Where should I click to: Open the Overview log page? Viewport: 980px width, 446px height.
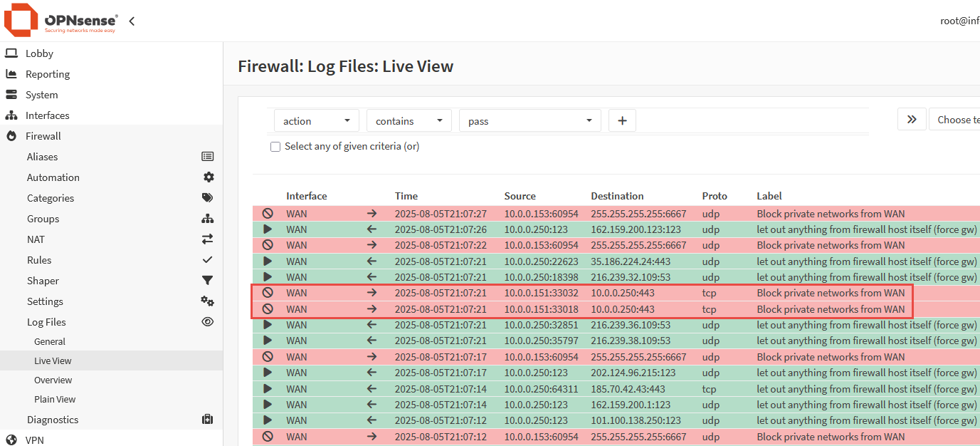[x=53, y=380]
